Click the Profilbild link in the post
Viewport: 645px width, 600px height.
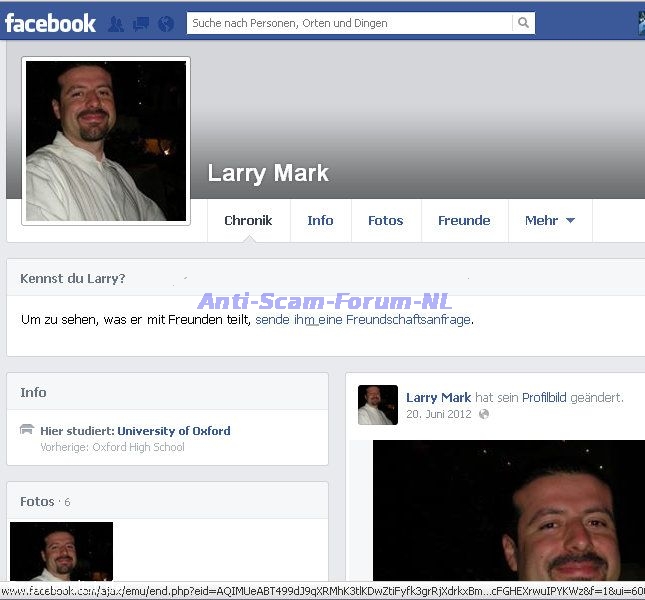[544, 398]
